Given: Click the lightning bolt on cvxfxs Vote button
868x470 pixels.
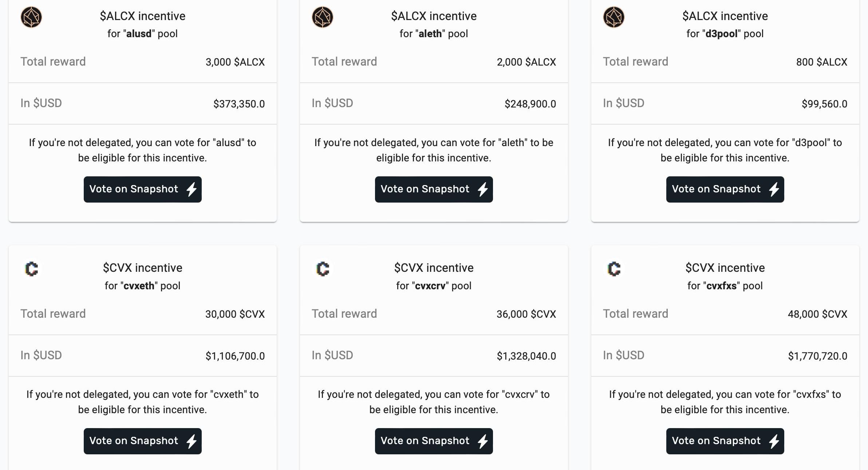Looking at the screenshot, I should pyautogui.click(x=774, y=441).
